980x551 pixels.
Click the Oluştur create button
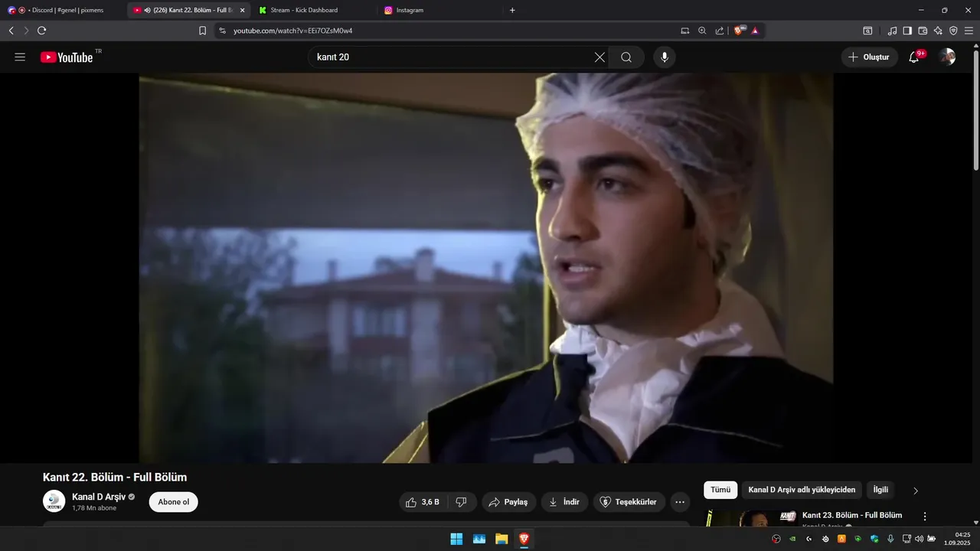(869, 57)
